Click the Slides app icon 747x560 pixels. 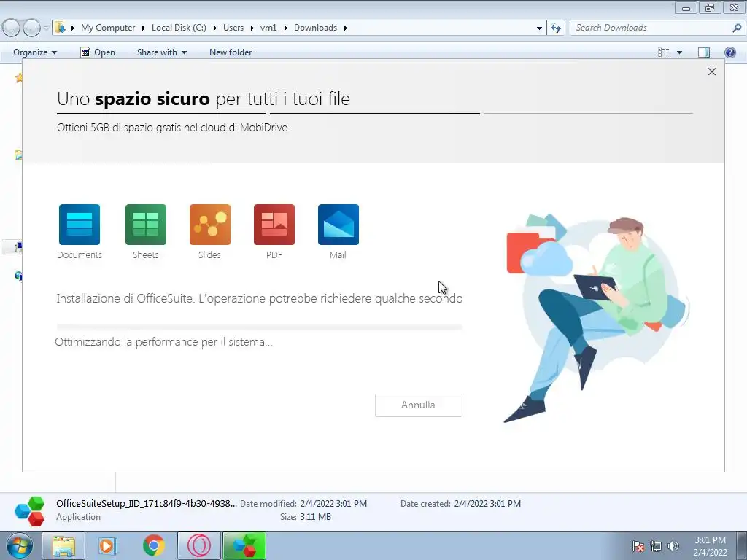click(x=209, y=225)
